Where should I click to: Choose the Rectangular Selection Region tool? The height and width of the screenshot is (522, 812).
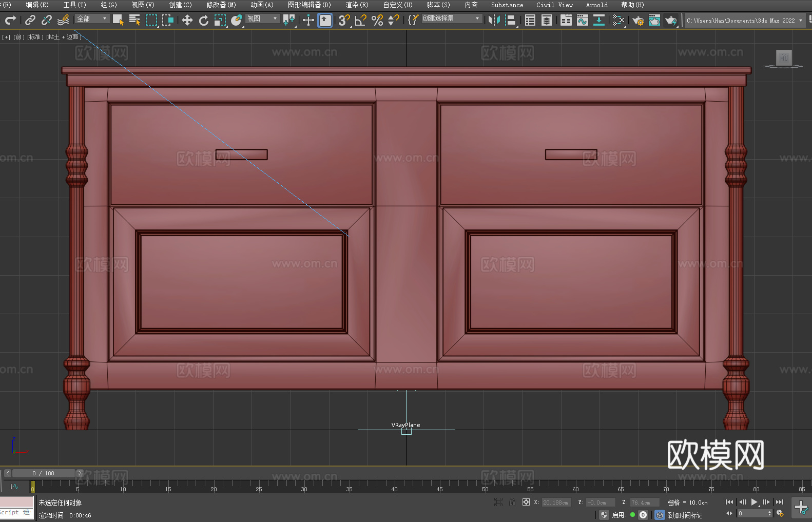[151, 20]
